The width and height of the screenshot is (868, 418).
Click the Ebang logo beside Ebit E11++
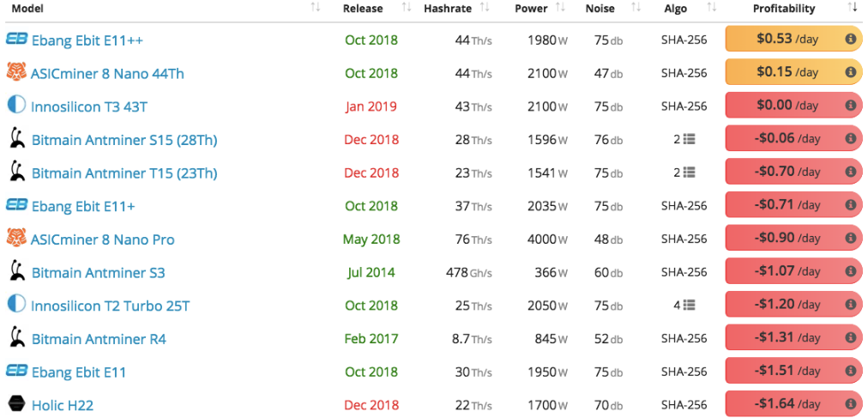tap(16, 39)
